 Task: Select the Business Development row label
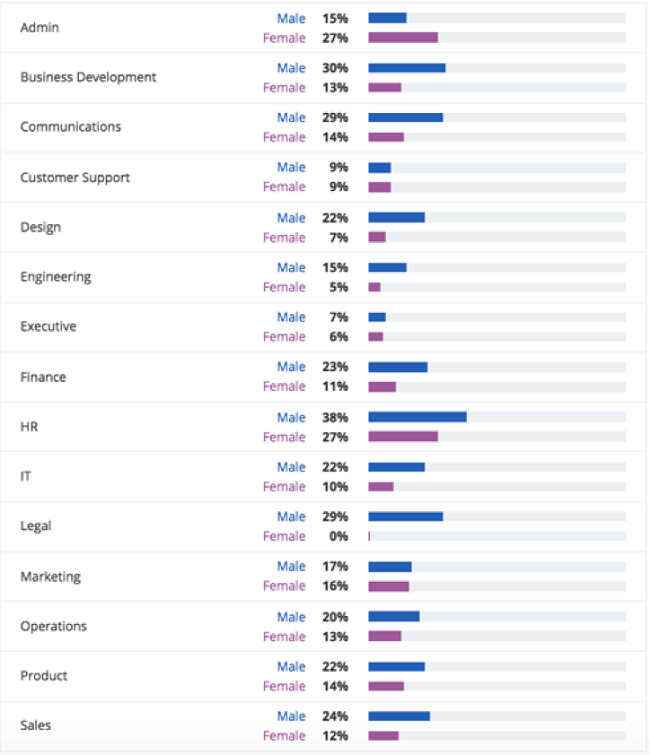88,77
